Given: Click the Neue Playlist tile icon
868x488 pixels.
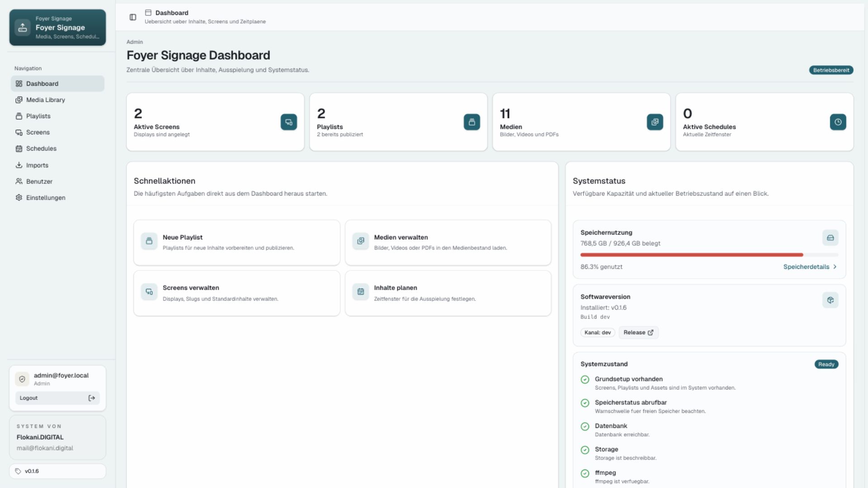Looking at the screenshot, I should pyautogui.click(x=149, y=241).
